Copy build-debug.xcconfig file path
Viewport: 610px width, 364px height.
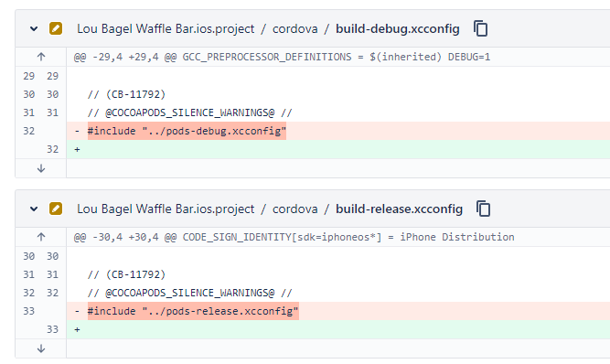point(481,28)
